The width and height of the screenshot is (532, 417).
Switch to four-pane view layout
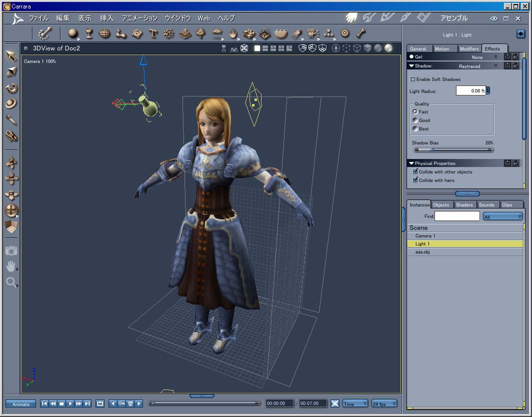[281, 48]
